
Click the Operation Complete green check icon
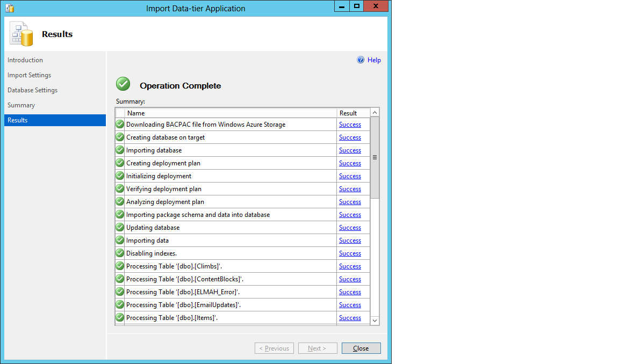click(x=123, y=84)
